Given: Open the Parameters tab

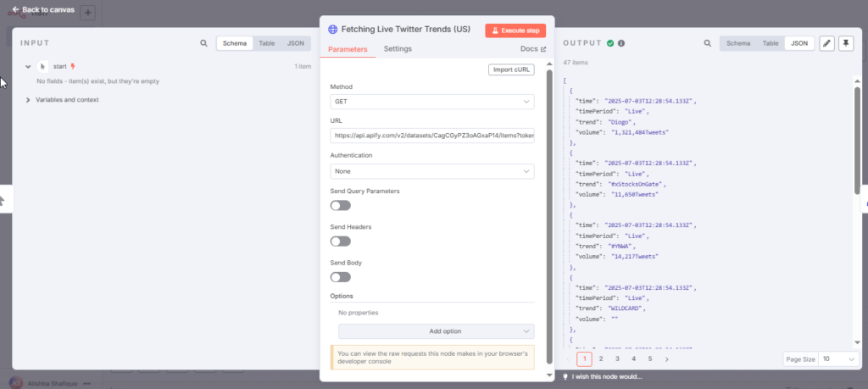Looking at the screenshot, I should coord(348,49).
